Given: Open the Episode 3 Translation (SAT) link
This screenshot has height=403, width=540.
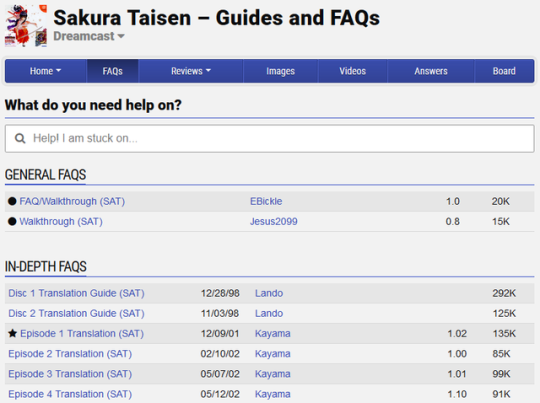Looking at the screenshot, I should 70,374.
